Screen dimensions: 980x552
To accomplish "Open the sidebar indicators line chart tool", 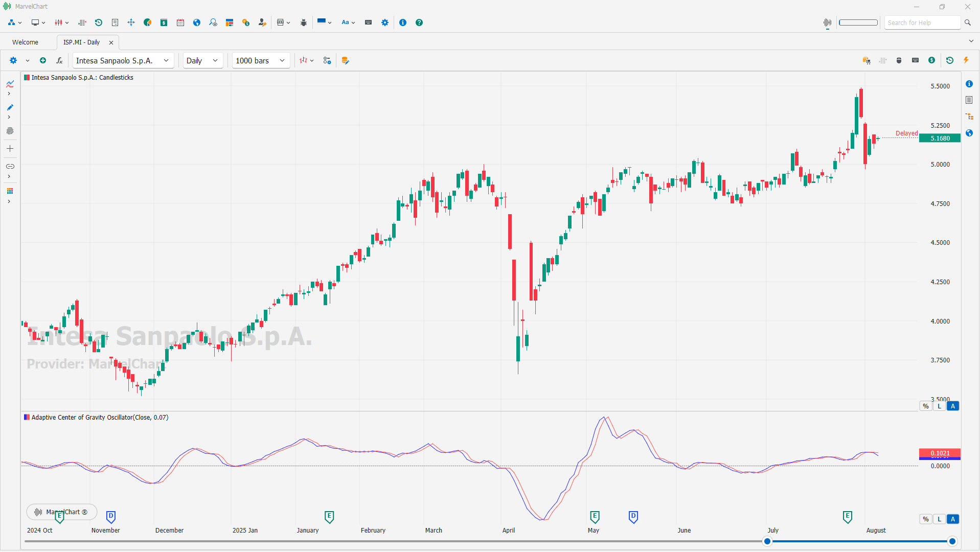I will (x=10, y=84).
